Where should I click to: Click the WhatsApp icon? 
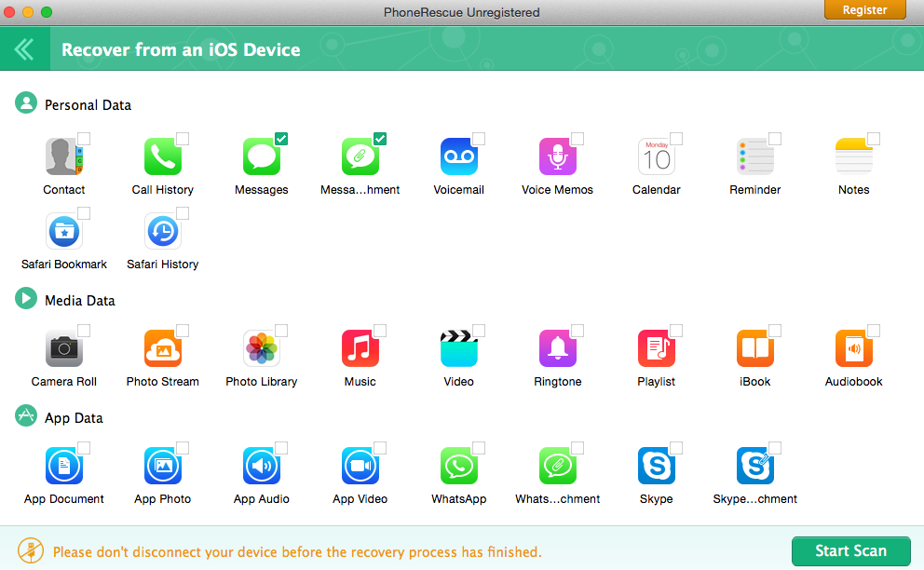pyautogui.click(x=459, y=466)
